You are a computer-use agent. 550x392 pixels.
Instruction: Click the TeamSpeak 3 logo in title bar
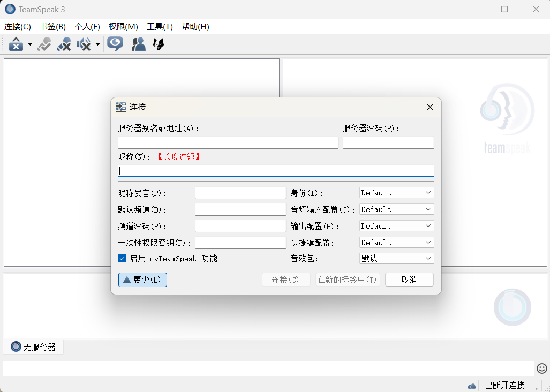10,9
